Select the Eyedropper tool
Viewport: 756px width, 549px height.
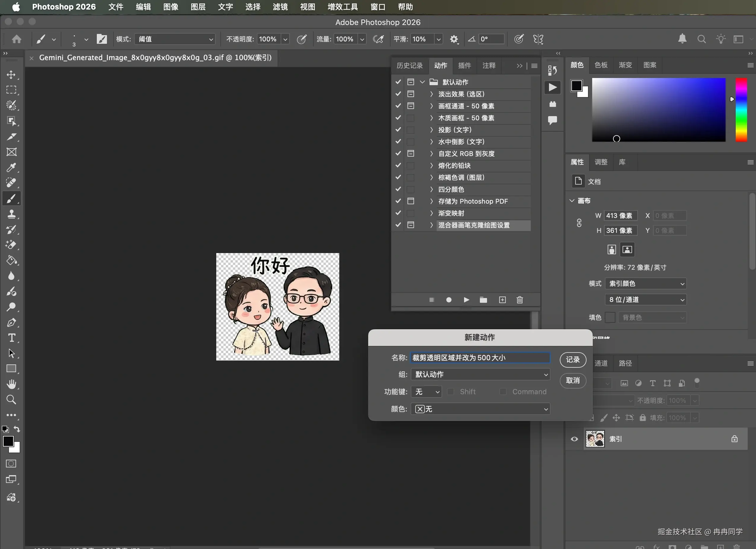click(11, 168)
